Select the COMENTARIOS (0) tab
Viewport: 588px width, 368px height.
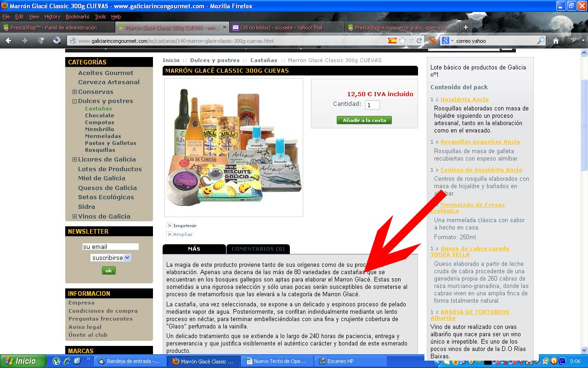258,249
